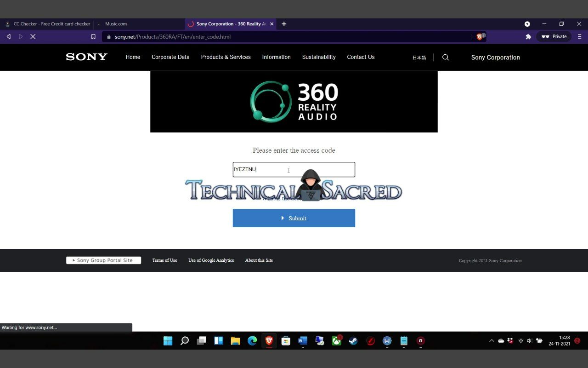This screenshot has height=368, width=588.
Task: Open a new tab with plus button
Action: 284,24
